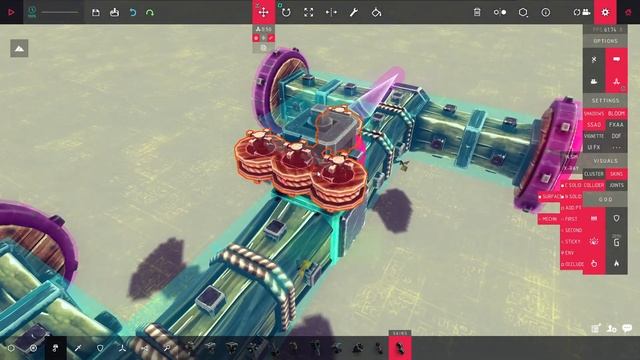Image resolution: width=640 pixels, height=360 pixels.
Task: Open the level environment mountain button
Action: 19,49
